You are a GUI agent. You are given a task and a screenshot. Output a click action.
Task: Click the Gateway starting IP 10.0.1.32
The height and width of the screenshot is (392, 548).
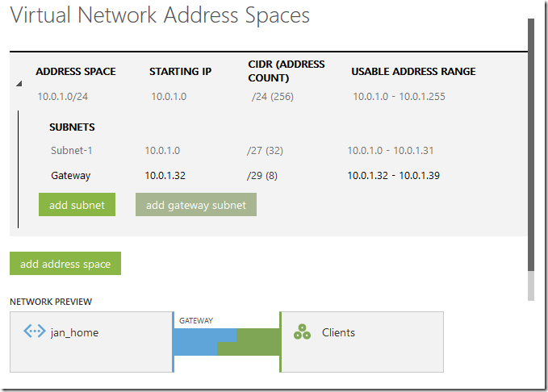coord(165,175)
